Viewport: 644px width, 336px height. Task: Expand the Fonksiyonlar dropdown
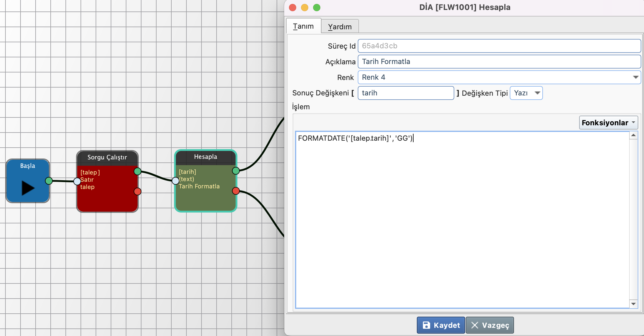pyautogui.click(x=608, y=123)
